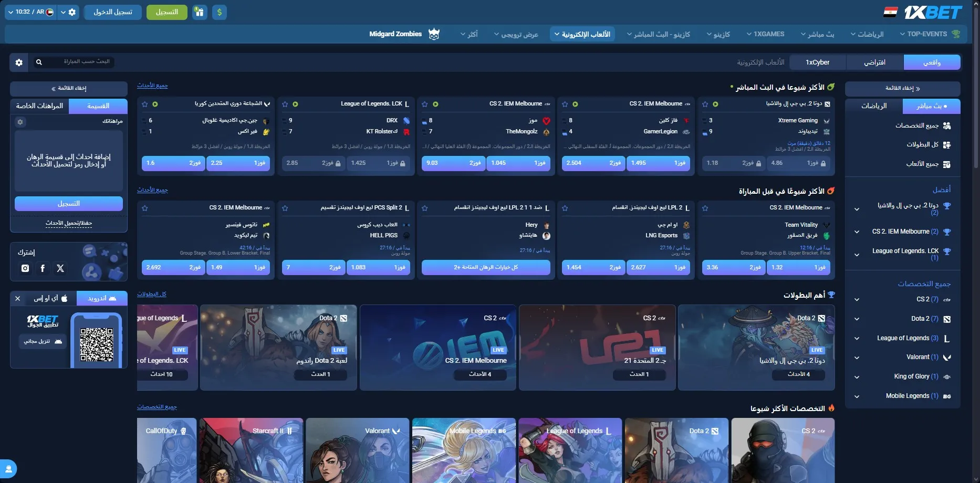The height and width of the screenshot is (483, 980).
Task: Favorite the Falcons vs GamerLegion star
Action: coord(565,104)
